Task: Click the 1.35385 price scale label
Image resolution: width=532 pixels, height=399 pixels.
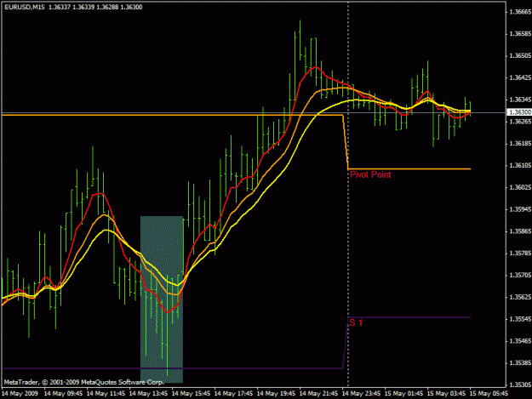Action: tap(520, 362)
